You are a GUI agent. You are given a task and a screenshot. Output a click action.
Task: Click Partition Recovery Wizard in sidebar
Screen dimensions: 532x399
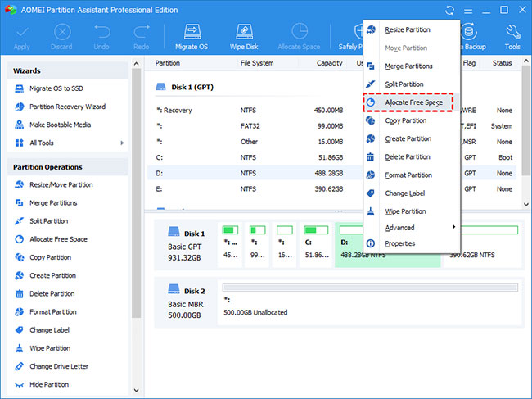(67, 107)
